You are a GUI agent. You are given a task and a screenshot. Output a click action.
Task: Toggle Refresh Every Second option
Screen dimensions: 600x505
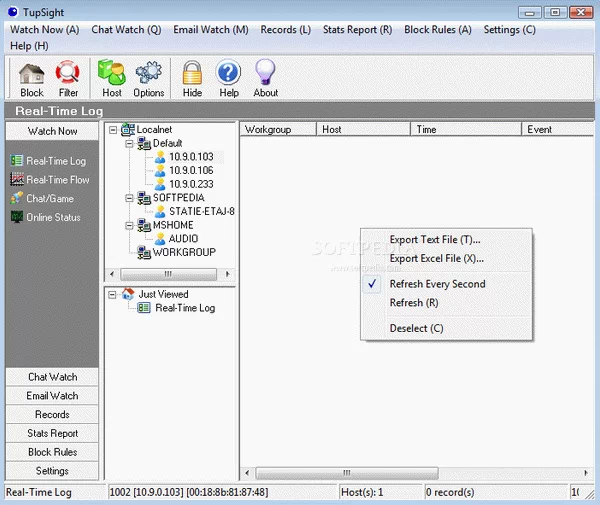(437, 284)
